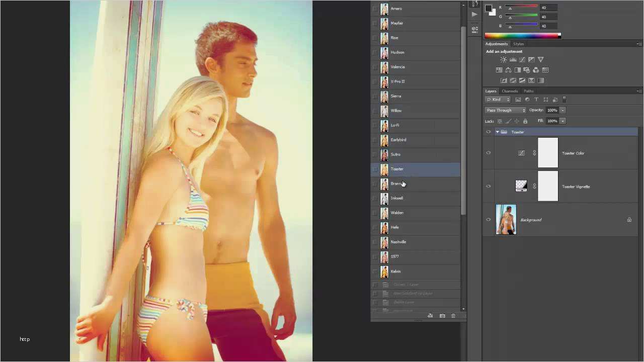
Task: Hide the Toaster group layer
Action: point(488,132)
